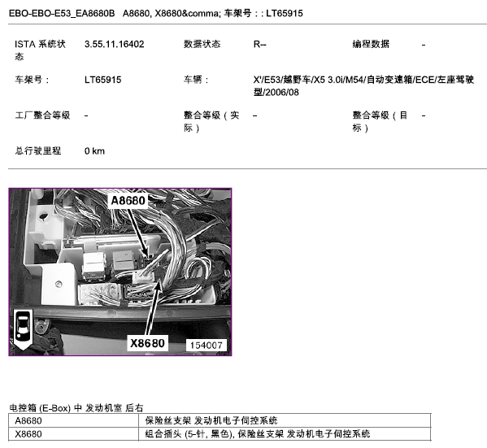Screen dimensions: 487x448
Task: Click the image number 154007
Action: (x=207, y=346)
